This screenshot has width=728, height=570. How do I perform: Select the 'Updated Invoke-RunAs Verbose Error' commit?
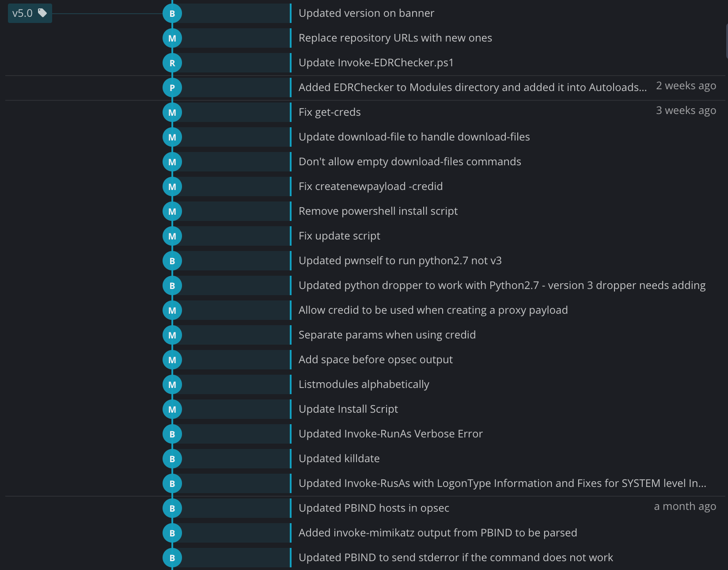pos(391,434)
